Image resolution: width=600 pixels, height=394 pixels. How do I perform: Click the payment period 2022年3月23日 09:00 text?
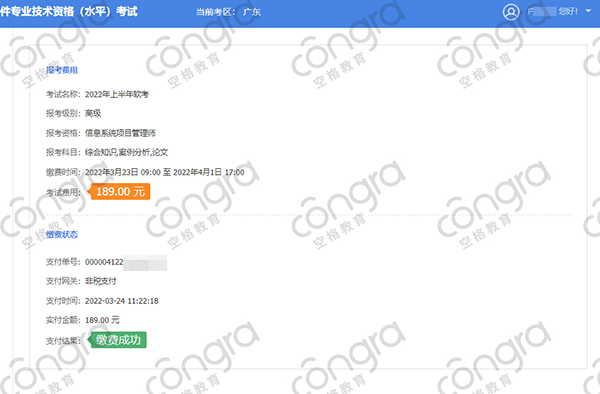(x=122, y=173)
